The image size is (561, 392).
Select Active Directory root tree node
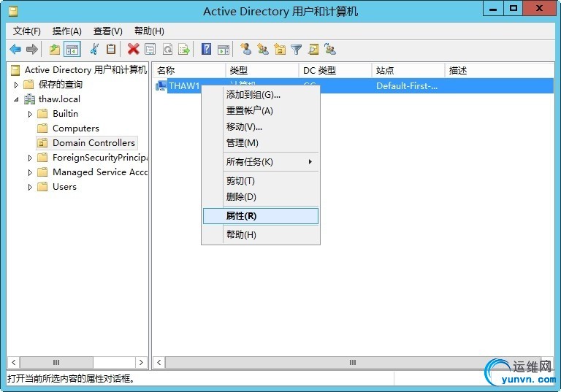pos(85,70)
